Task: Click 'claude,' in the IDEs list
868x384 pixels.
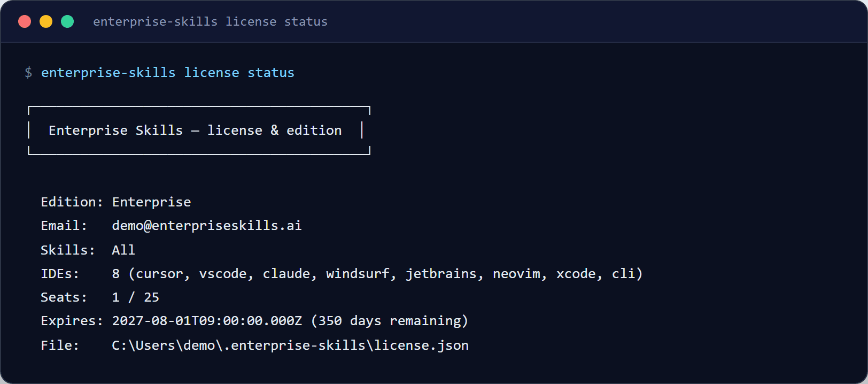Action: tap(290, 274)
